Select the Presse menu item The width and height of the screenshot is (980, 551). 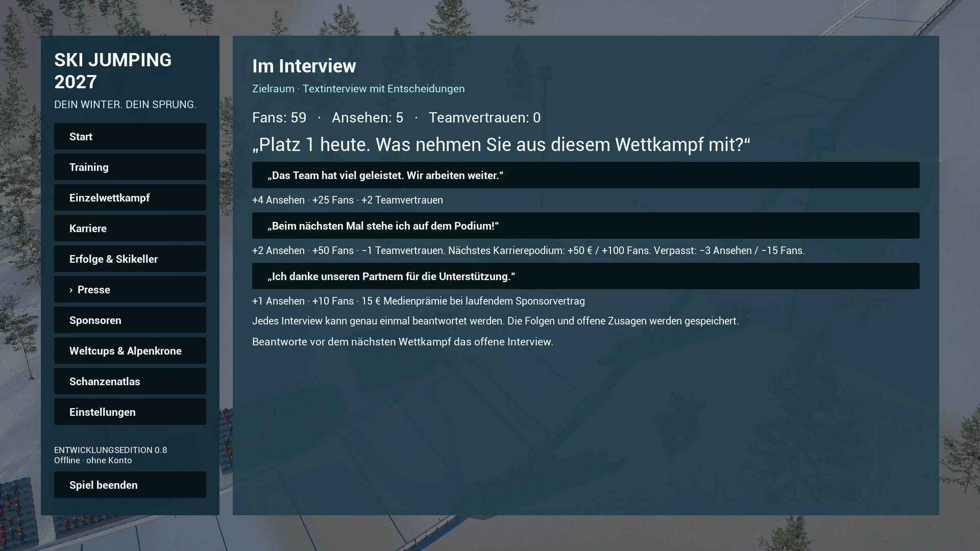click(x=130, y=289)
